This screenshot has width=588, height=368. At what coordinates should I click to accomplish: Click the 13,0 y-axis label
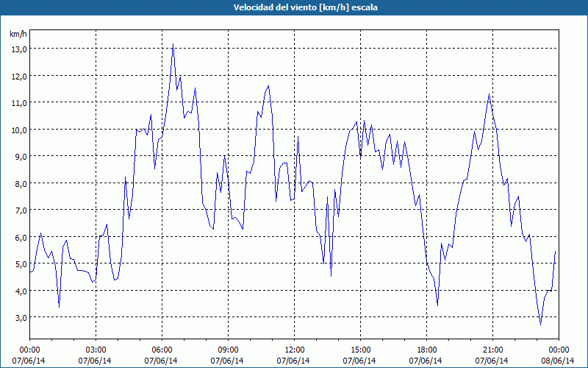point(18,49)
